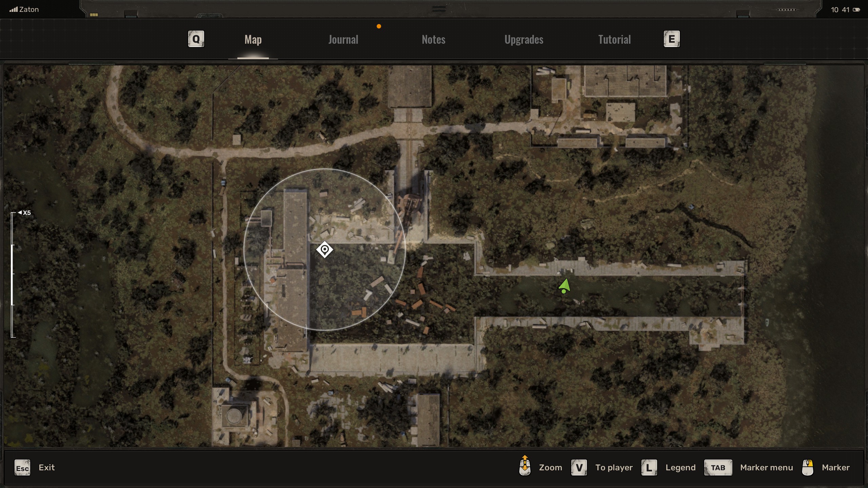Open the Tutorial tab
This screenshot has width=868, height=488.
pos(614,40)
